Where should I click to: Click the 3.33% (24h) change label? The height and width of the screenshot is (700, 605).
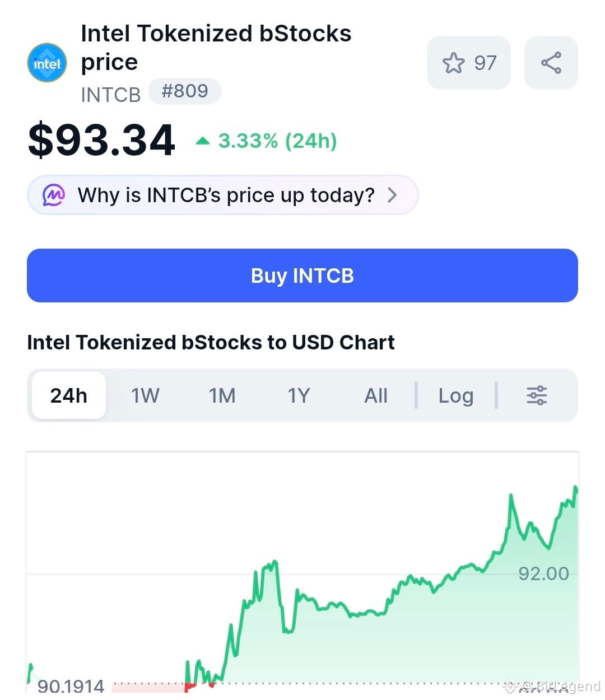(x=277, y=141)
